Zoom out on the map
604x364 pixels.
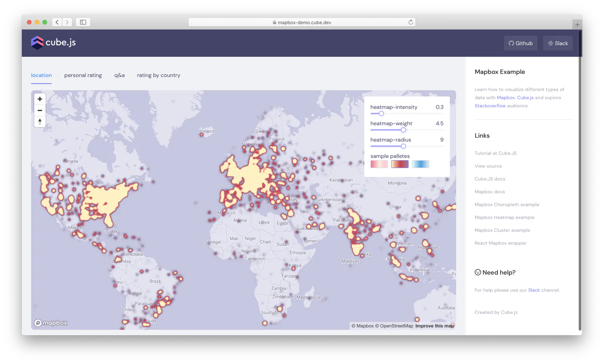[40, 110]
